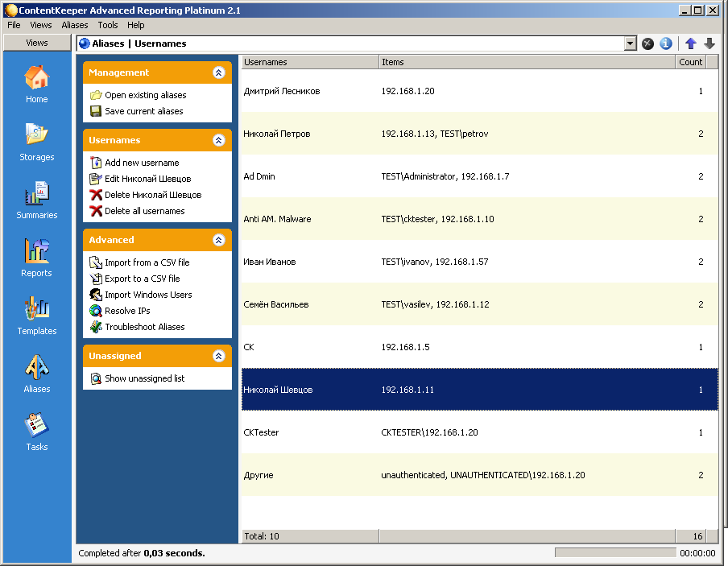
Task: Sort by the Usernames column header
Action: click(x=310, y=62)
